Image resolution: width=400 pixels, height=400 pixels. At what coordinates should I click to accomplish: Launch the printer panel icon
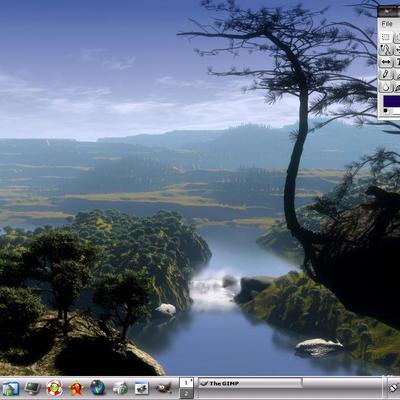pos(120,388)
